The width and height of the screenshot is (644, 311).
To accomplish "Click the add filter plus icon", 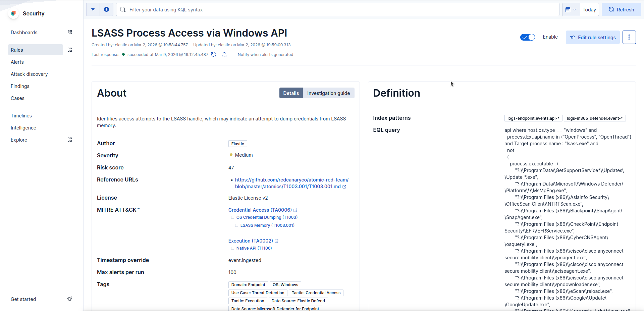I will pos(106,10).
